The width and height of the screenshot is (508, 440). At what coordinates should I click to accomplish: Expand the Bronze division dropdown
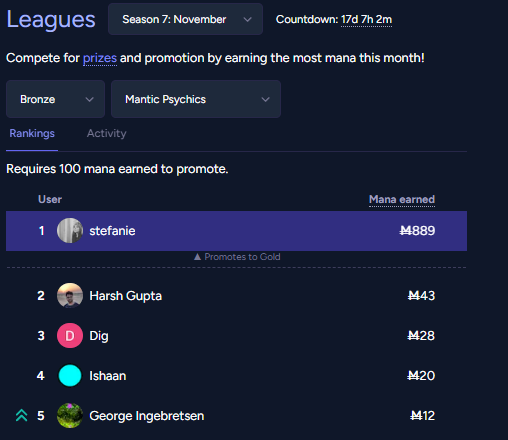click(x=55, y=99)
